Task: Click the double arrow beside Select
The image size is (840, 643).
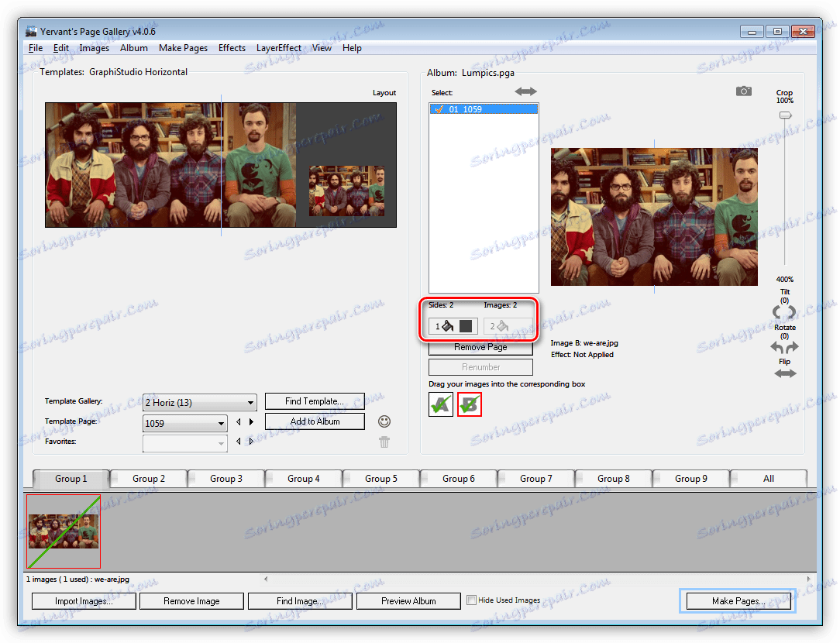Action: tap(525, 91)
